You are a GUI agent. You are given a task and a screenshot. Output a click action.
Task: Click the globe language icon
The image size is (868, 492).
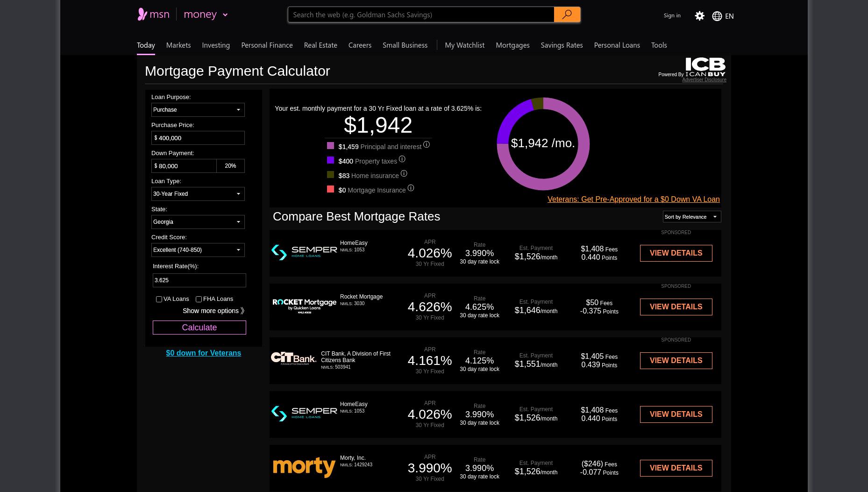[x=717, y=16]
